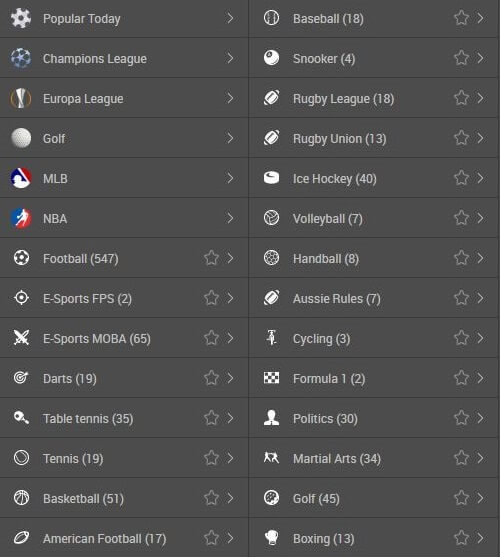Expand Basketball (51) with its arrow
Viewport: 500px width, 557px height.
point(230,498)
